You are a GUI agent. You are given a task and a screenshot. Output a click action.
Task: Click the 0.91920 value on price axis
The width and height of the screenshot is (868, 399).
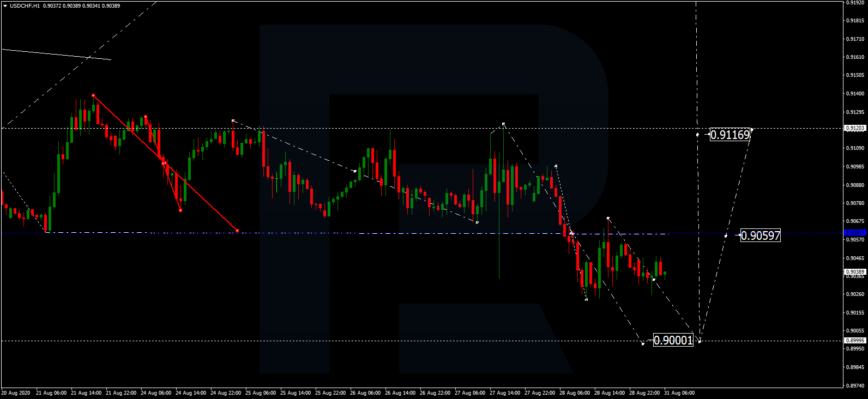coord(855,3)
